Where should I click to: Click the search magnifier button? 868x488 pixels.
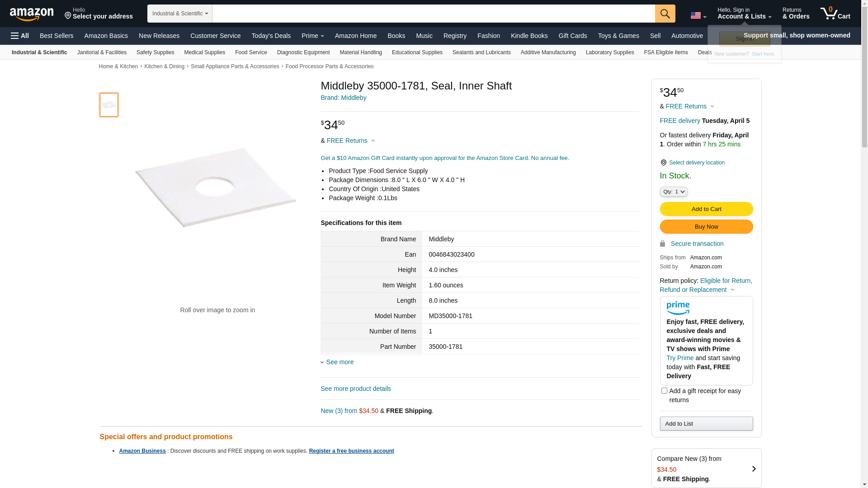tap(665, 14)
